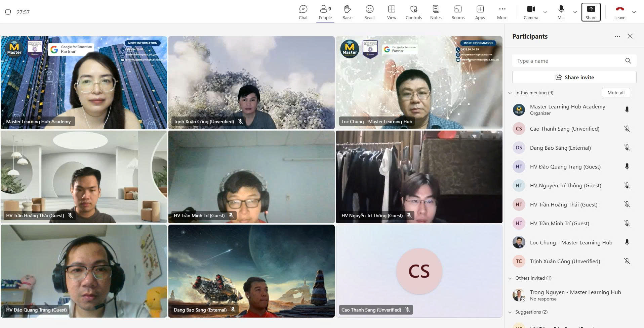Image resolution: width=644 pixels, height=328 pixels.
Task: Toggle the Mic mute button
Action: click(561, 12)
